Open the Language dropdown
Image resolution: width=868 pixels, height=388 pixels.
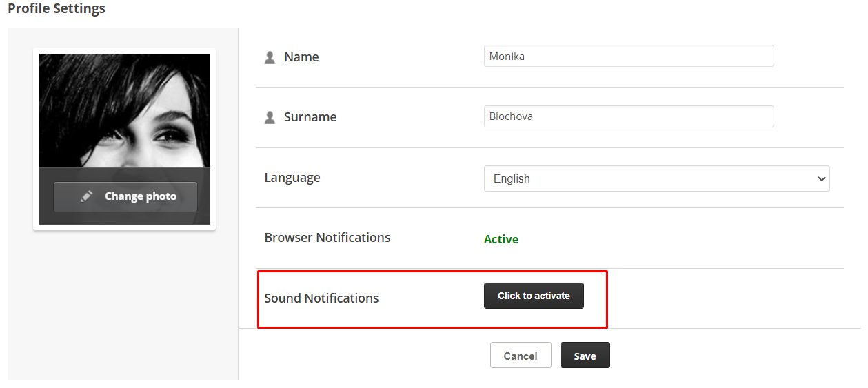(x=656, y=178)
